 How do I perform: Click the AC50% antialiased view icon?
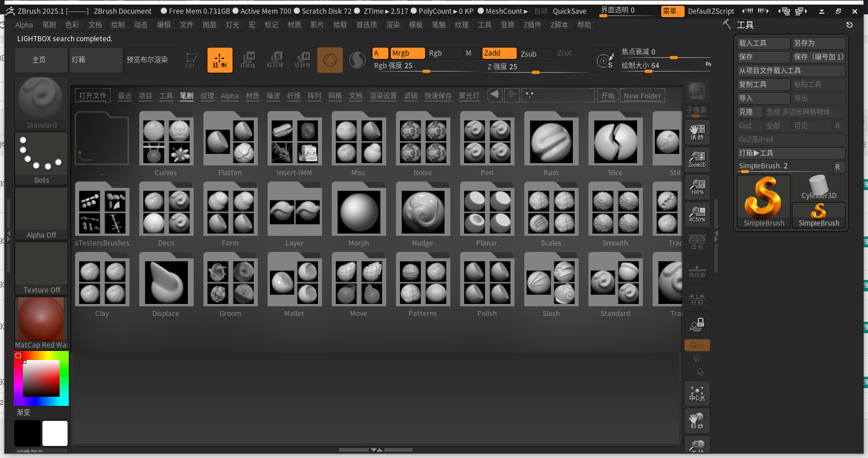coord(697,214)
